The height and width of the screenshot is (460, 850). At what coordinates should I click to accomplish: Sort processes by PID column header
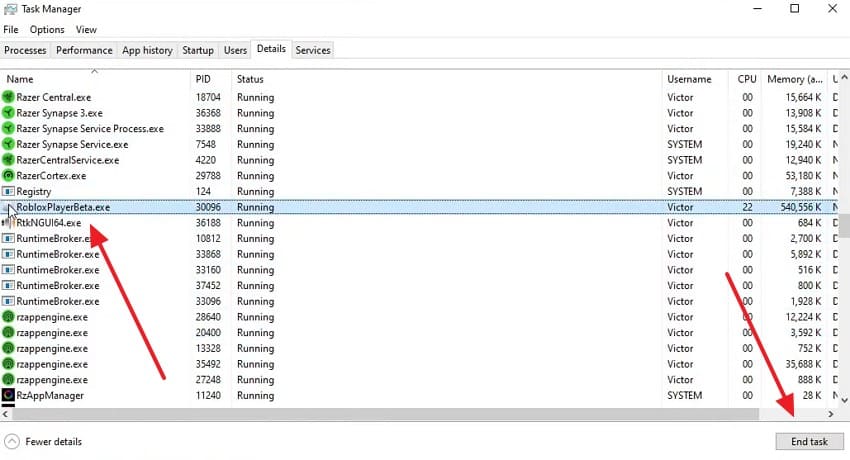point(211,79)
